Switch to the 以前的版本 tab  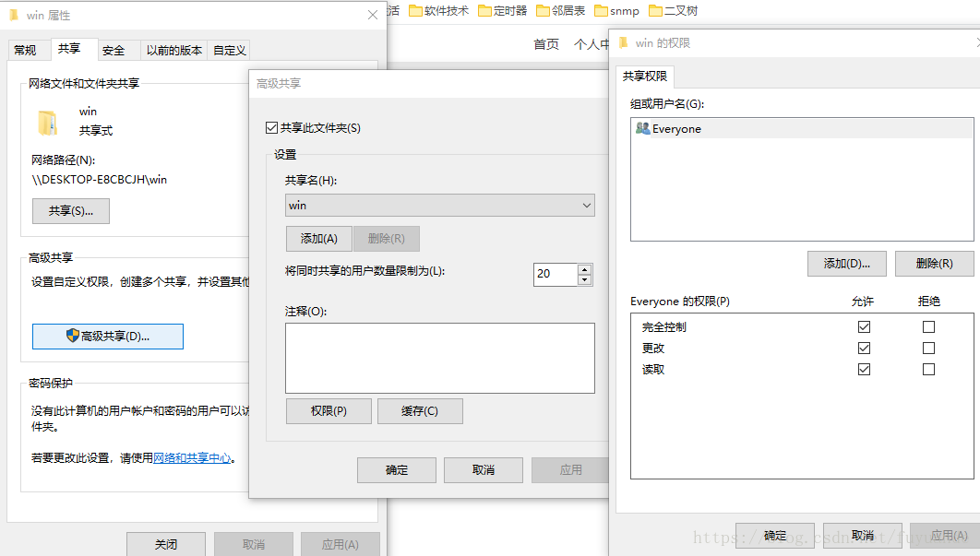[x=173, y=49]
